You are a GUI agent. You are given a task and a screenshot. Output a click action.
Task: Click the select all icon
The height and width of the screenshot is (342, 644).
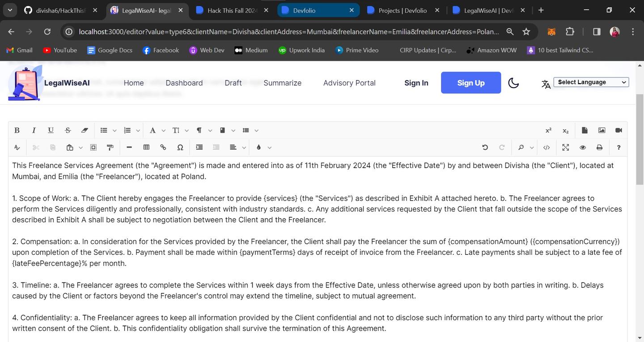93,147
